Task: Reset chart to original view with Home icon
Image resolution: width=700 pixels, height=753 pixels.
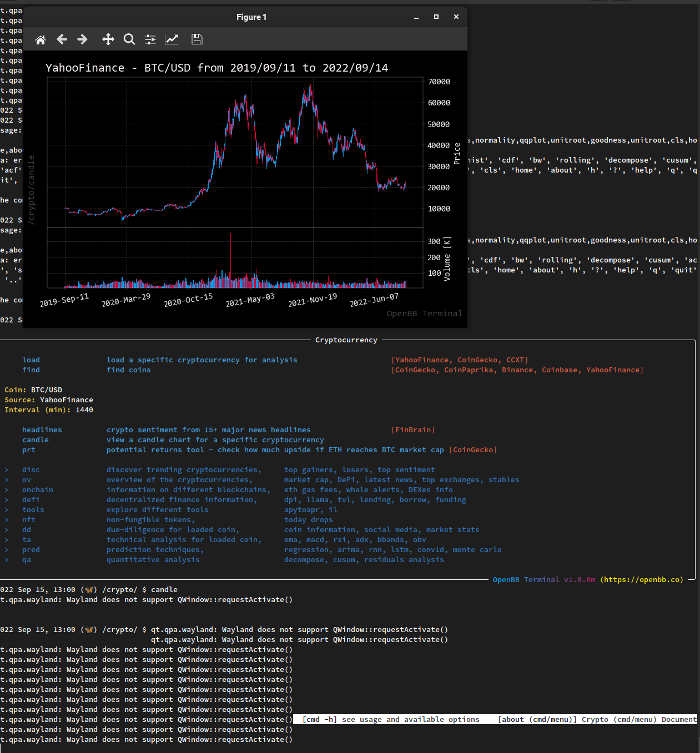Action: (x=41, y=39)
